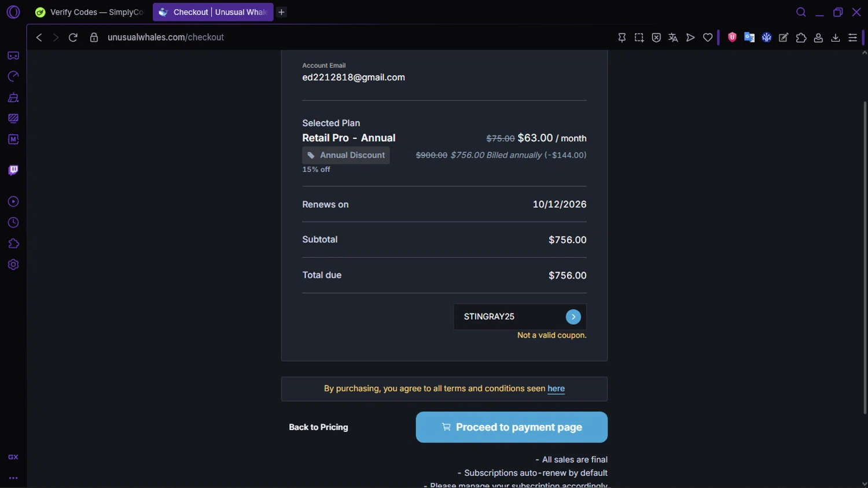The image size is (868, 488).
Task: Open the profile account icon
Action: (x=818, y=37)
